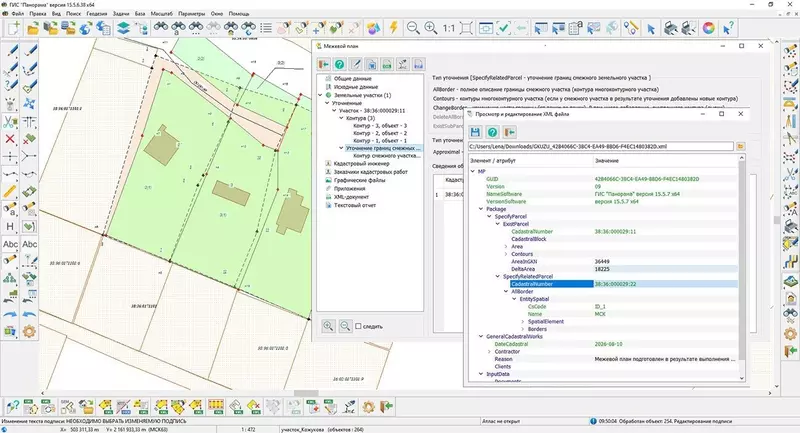The width and height of the screenshot is (800, 433).
Task: Select the plain blue arrow pointer tool
Action: click(x=651, y=29)
